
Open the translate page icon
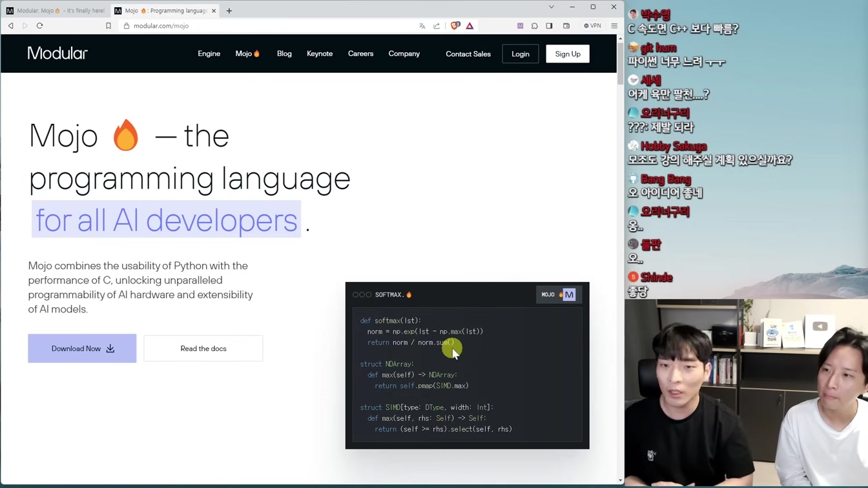422,26
